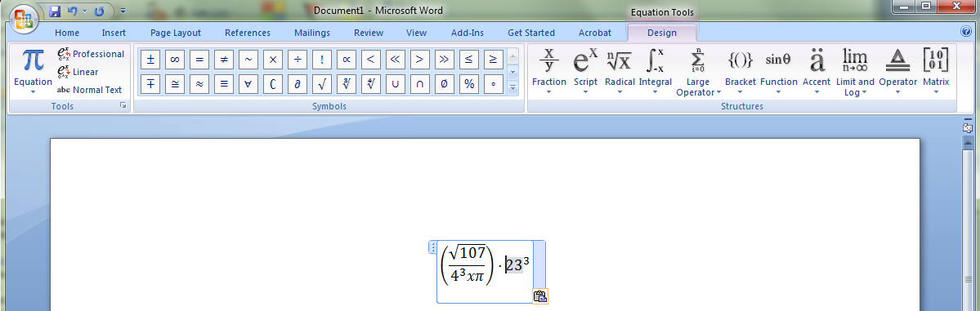Insert the for-all symbol
The image size is (980, 311).
pos(248,84)
